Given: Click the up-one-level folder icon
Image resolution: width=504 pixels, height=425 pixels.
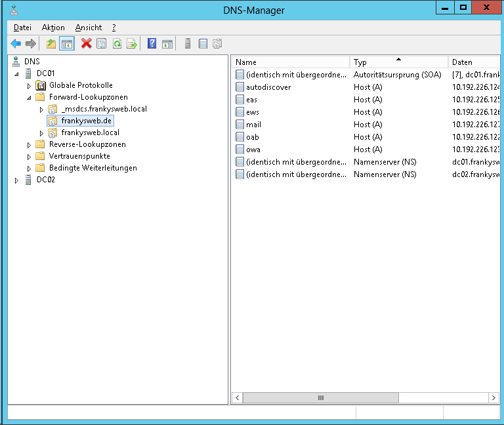Looking at the screenshot, I should pyautogui.click(x=51, y=44).
